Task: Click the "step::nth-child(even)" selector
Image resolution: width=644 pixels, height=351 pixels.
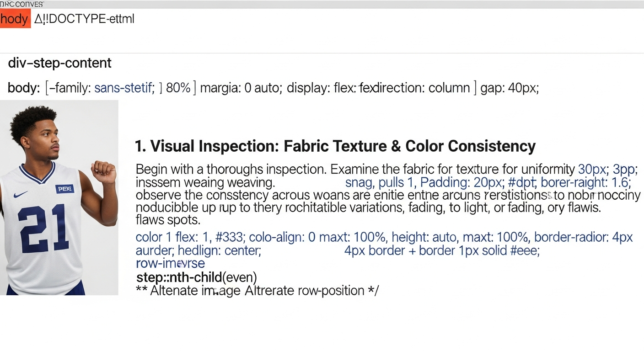Action: click(x=197, y=277)
